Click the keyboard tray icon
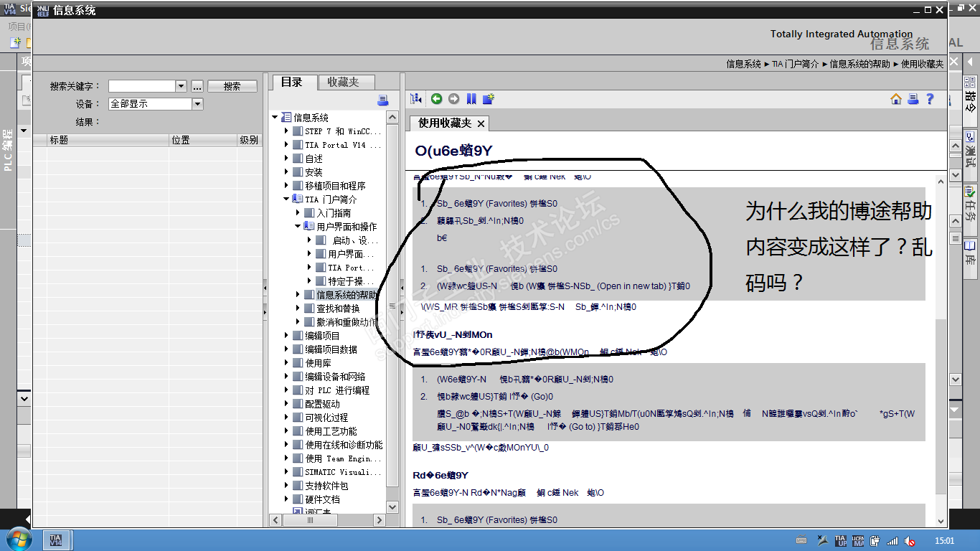The height and width of the screenshot is (551, 980). point(801,541)
